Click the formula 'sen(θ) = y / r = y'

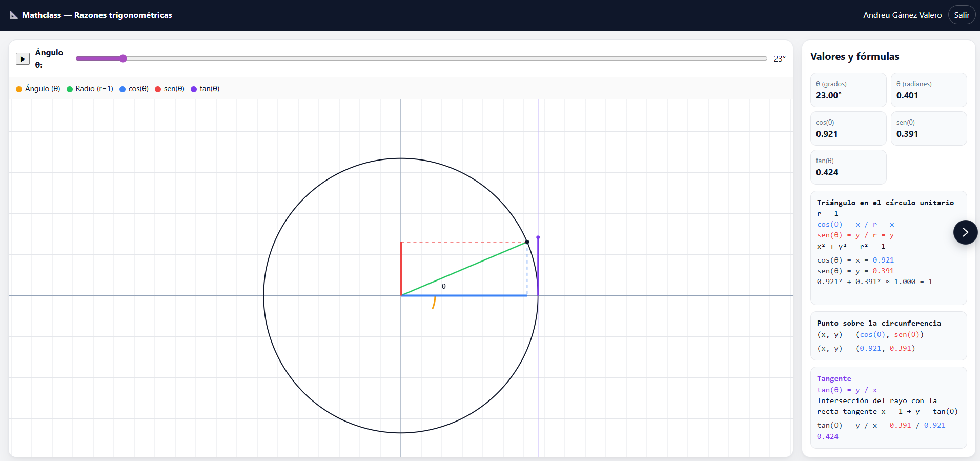point(855,235)
